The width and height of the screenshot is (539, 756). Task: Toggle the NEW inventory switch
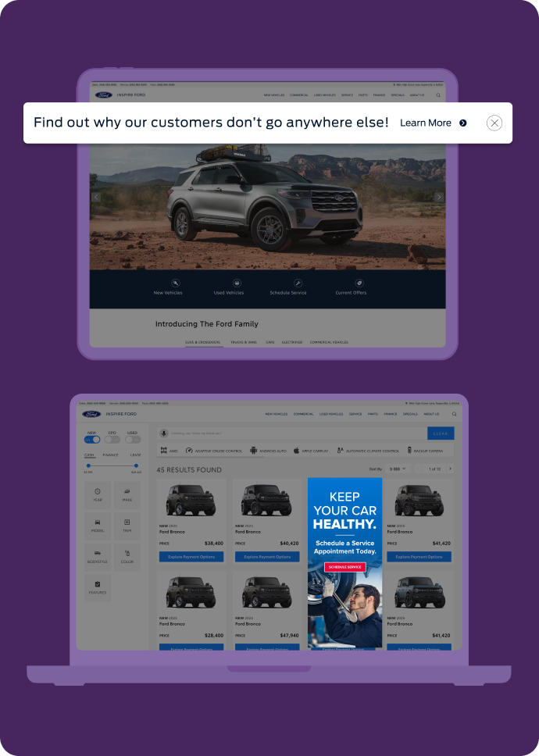click(x=92, y=440)
